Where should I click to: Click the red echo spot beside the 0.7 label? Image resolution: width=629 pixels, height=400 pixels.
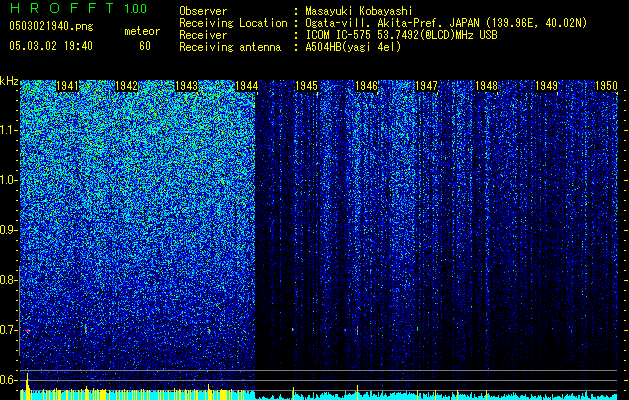[x=27, y=331]
